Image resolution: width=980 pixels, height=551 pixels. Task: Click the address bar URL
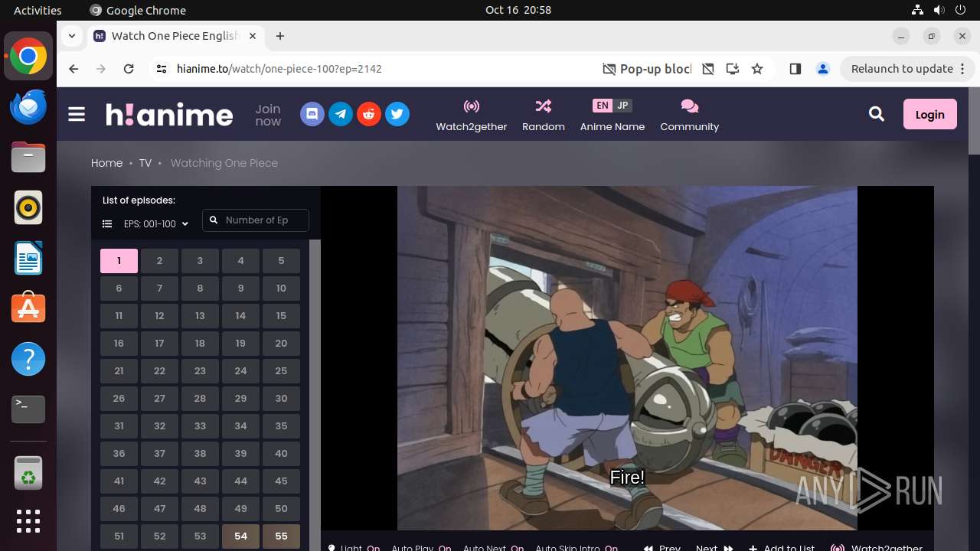[x=279, y=69]
